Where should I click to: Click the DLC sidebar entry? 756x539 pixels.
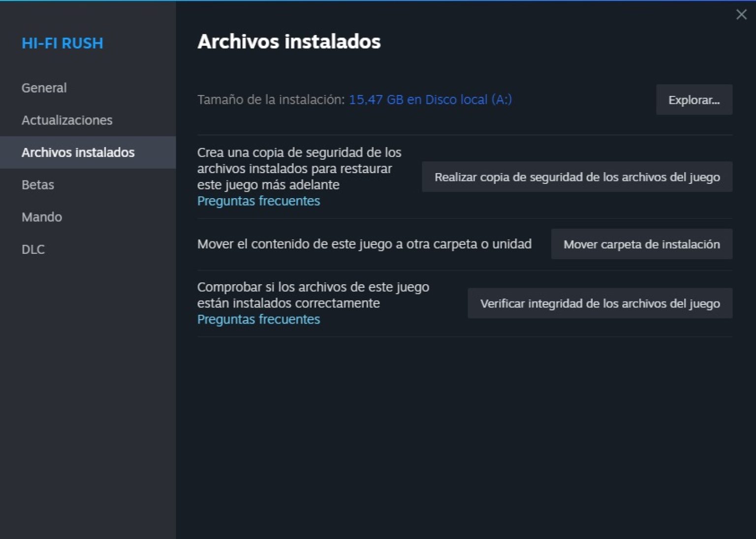33,249
